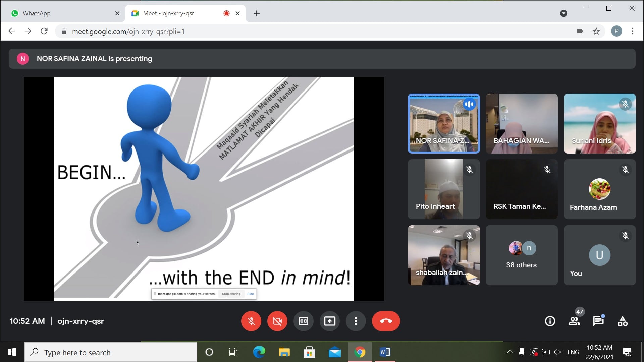Click Hide screen share notification
This screenshot has height=362, width=644.
pyautogui.click(x=250, y=294)
